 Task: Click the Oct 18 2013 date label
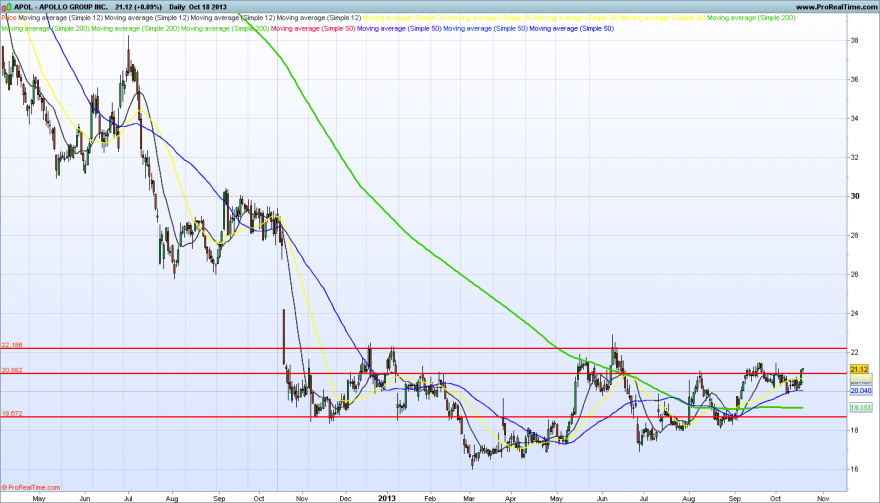208,7
